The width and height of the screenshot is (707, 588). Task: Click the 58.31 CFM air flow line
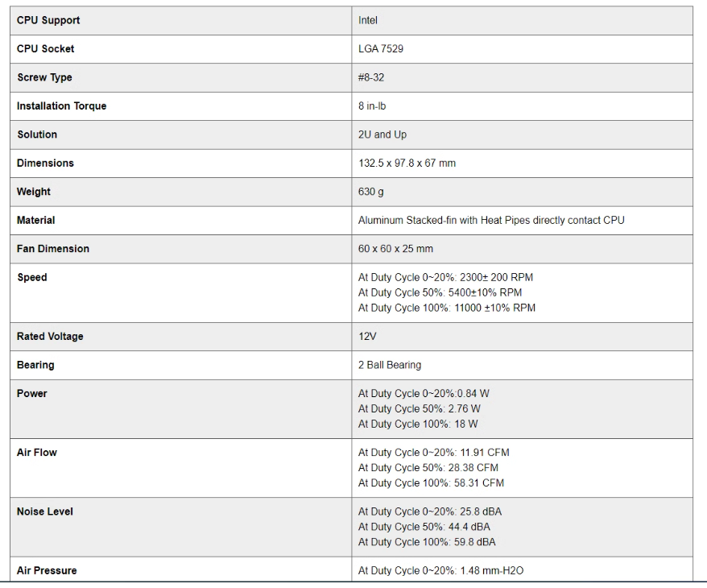431,482
